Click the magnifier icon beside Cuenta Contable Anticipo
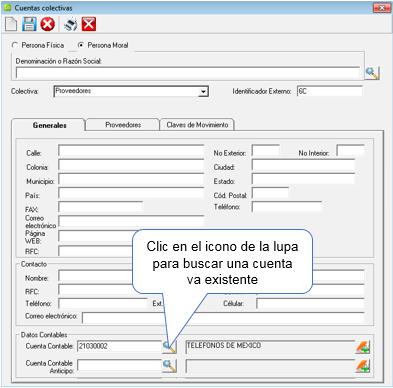 [x=169, y=366]
